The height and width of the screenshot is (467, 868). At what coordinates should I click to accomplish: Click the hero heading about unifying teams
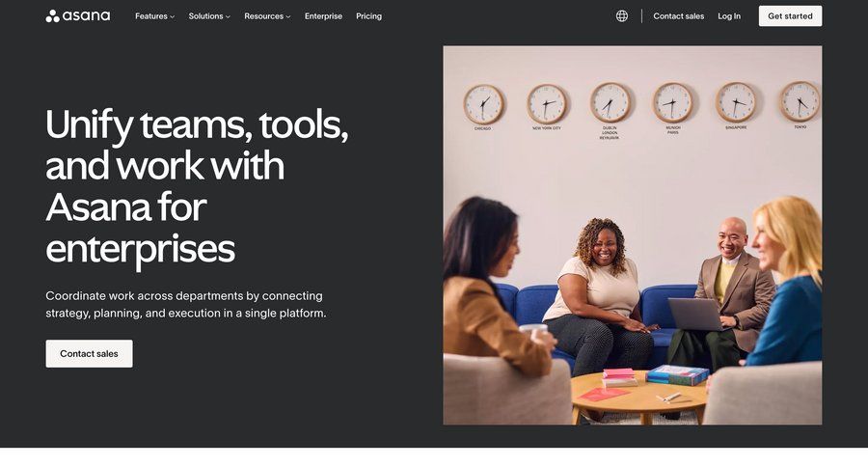click(197, 186)
